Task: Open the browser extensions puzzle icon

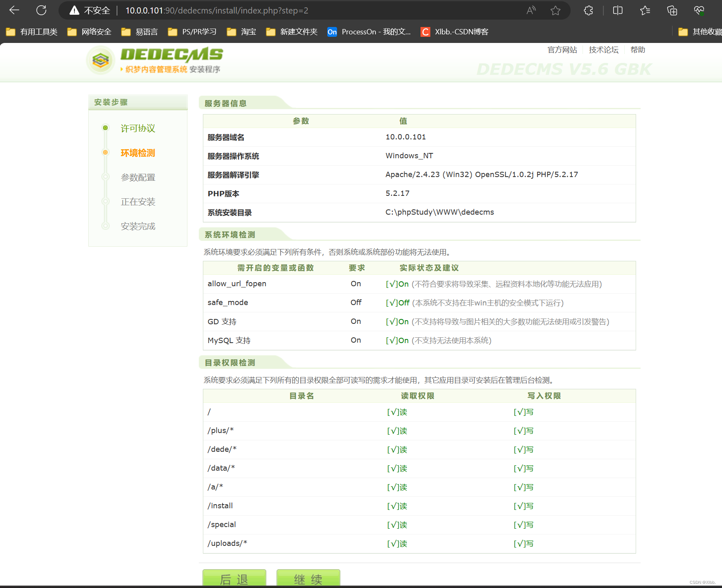Action: [x=588, y=11]
